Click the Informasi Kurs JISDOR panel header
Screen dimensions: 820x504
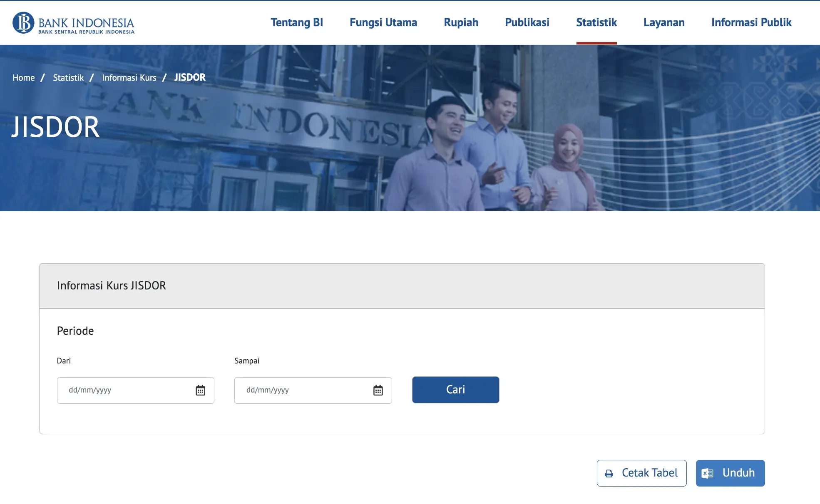pyautogui.click(x=402, y=286)
